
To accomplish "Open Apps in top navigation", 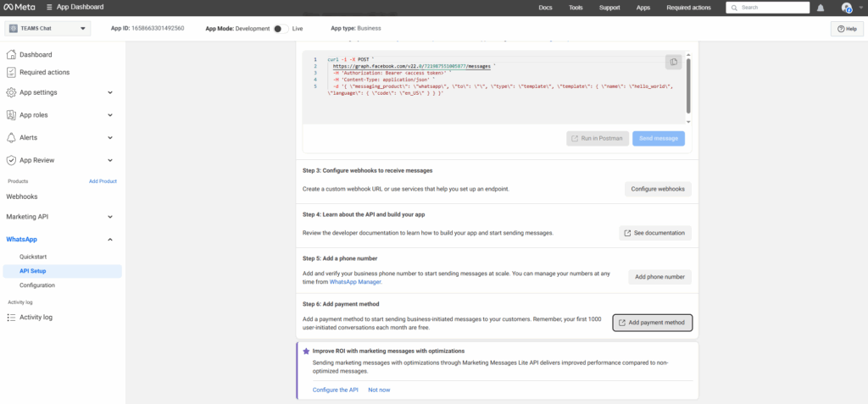I will (643, 8).
